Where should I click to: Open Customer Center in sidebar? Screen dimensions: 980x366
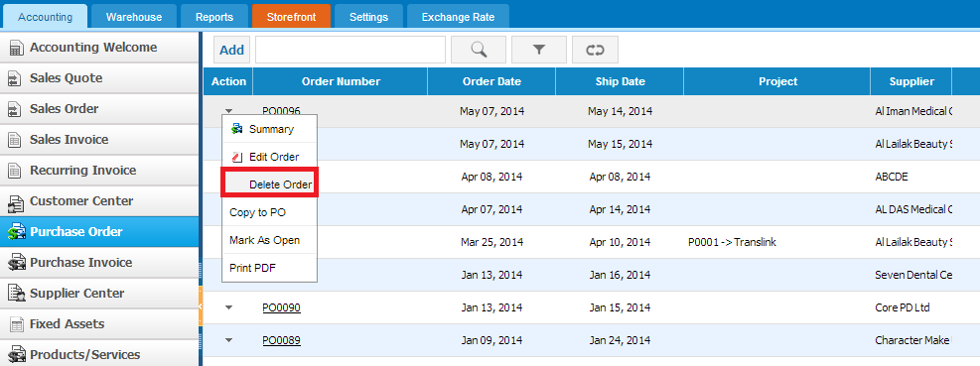pyautogui.click(x=99, y=201)
